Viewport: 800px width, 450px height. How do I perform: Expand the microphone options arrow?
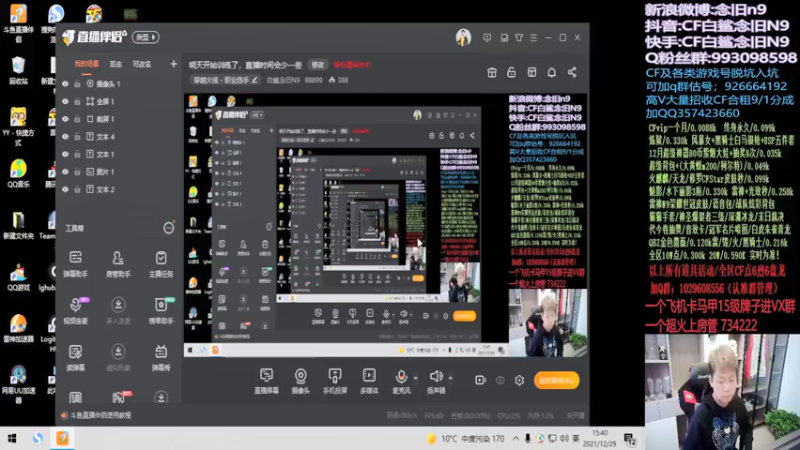click(x=415, y=378)
